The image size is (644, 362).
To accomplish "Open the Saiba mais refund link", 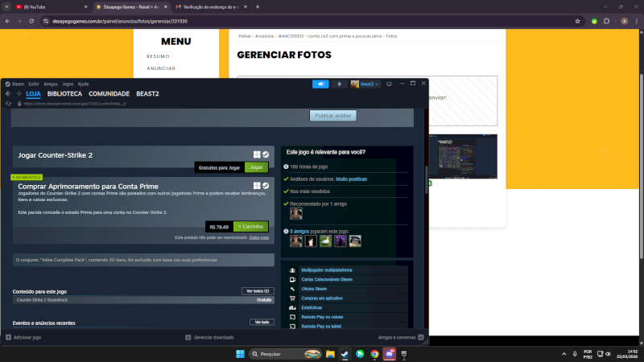I will [x=258, y=237].
